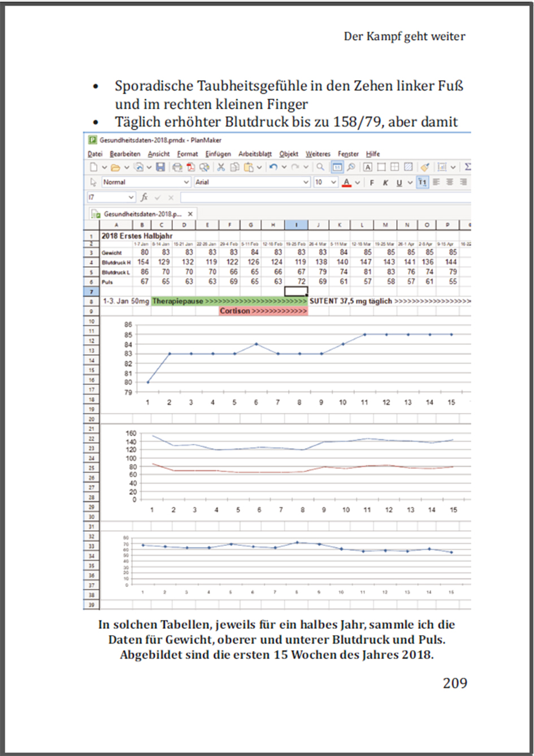Open the Arbeitsblatt menu
Viewport: 534px width, 756px height.
(x=255, y=154)
